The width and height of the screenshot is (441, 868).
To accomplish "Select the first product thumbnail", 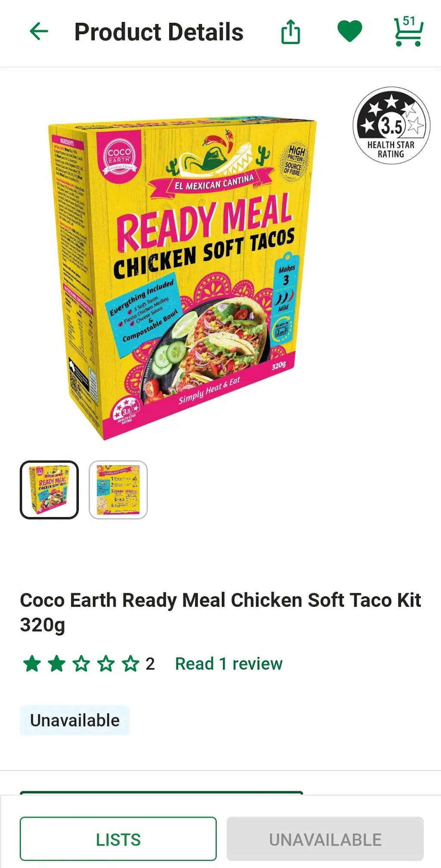I will pos(49,490).
